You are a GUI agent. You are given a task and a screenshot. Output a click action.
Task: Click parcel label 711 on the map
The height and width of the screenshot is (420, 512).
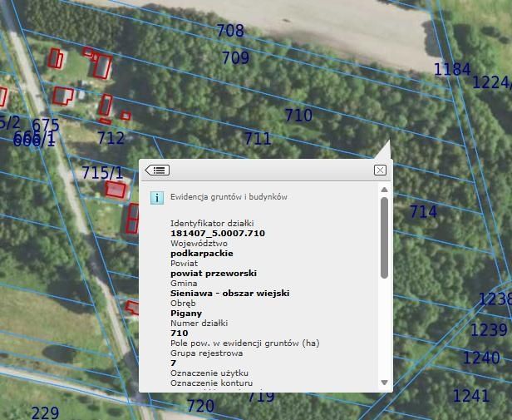tap(258, 139)
